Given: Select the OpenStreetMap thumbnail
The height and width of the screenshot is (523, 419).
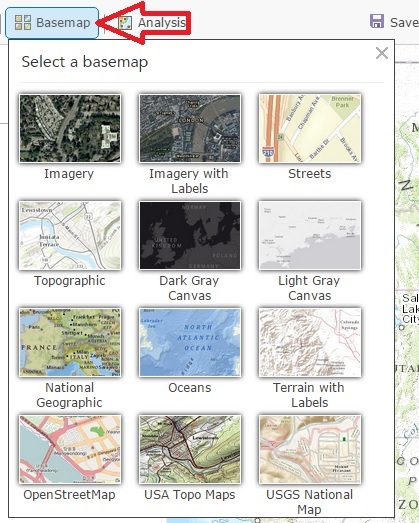Looking at the screenshot, I should click(70, 449).
